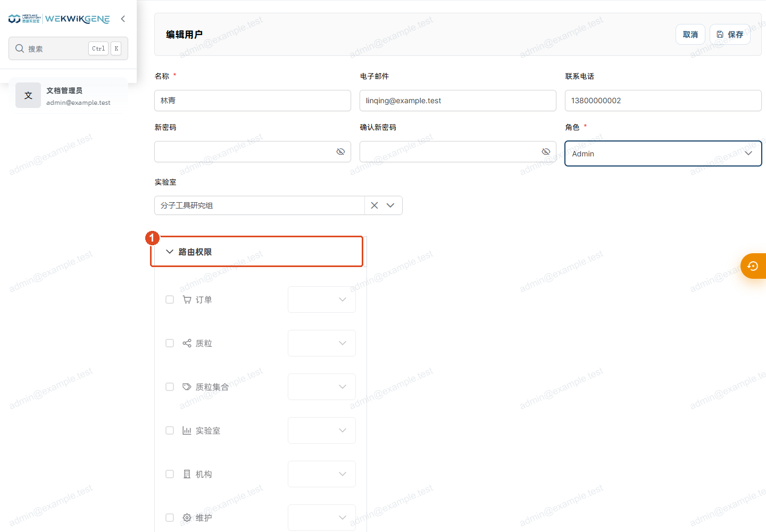
Task: Enable the 机构 permission checkbox
Action: [x=170, y=474]
